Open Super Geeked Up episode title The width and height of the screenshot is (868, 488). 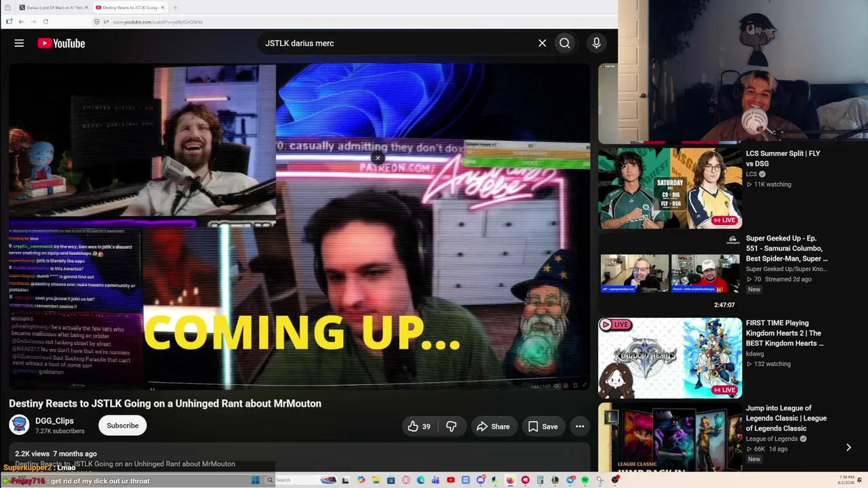[787, 248]
